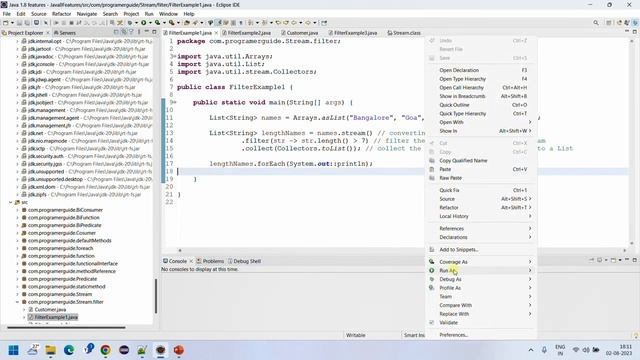The height and width of the screenshot is (360, 640).
Task: Expand com.programerguide.BiConsumer package
Action: click(x=18, y=210)
